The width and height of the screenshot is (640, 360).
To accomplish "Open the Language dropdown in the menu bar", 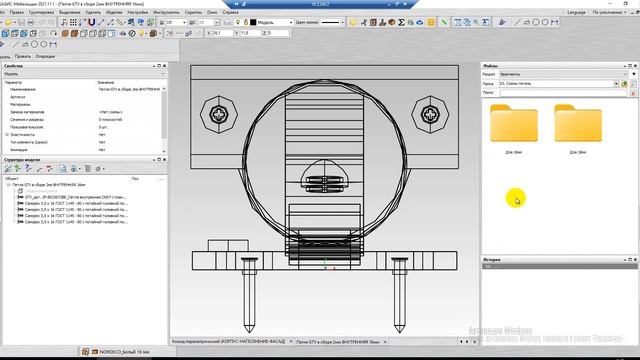I will [576, 12].
